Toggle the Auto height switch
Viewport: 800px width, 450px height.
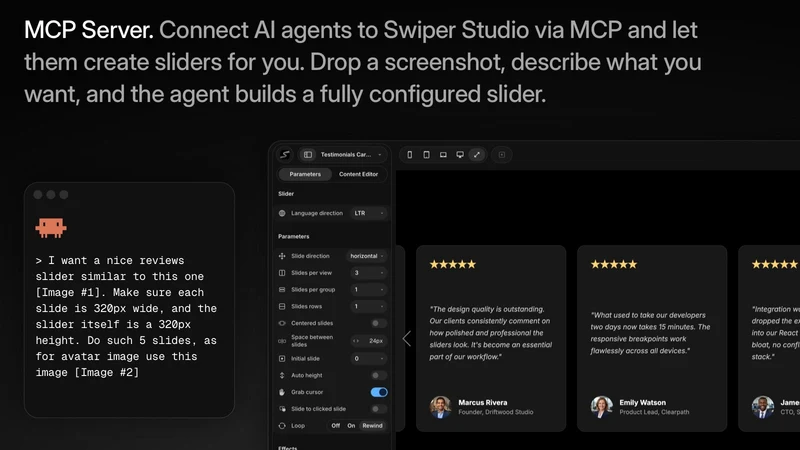tap(378, 376)
